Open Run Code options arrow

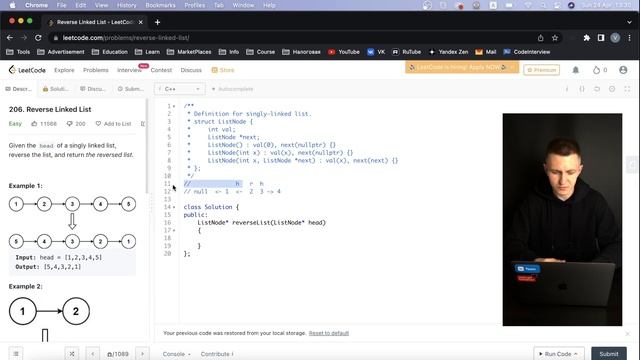[x=576, y=354]
